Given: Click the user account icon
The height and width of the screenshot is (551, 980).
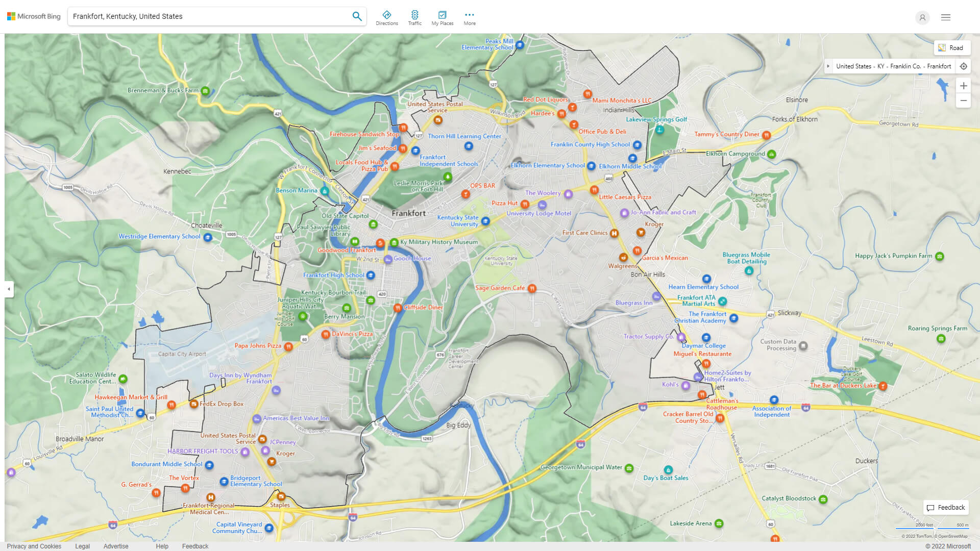Looking at the screenshot, I should point(922,17).
